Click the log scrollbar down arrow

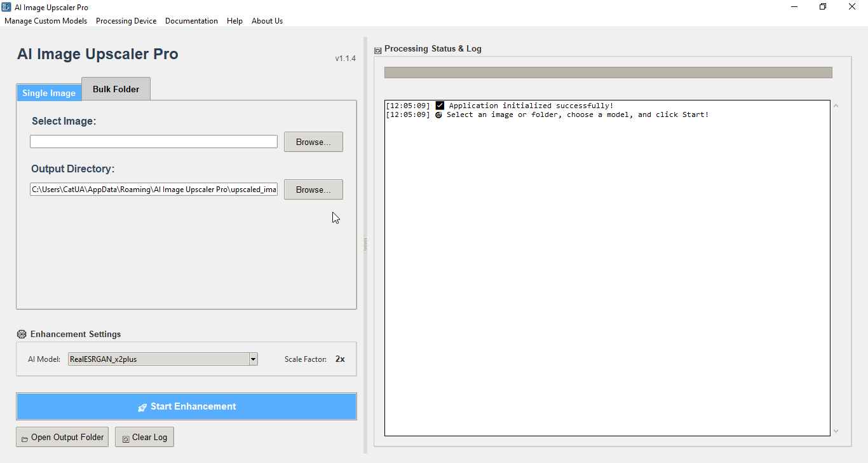point(836,431)
